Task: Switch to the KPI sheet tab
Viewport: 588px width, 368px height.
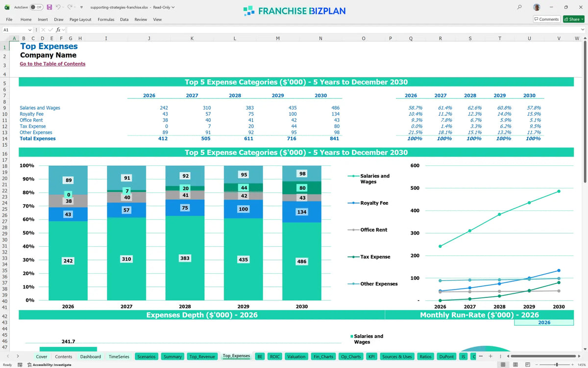Action: (x=371, y=357)
